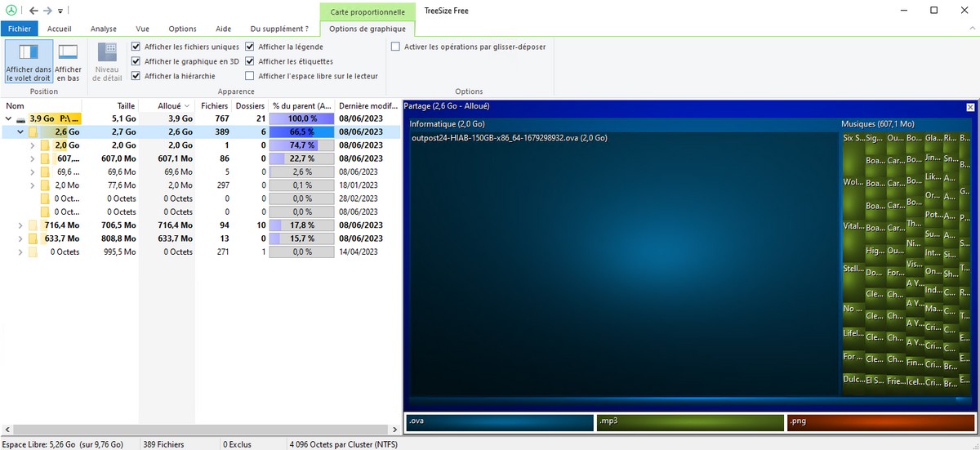Click folder icon of the 633,7 Mo row
Screen dimensions: 980x450
tap(33, 238)
